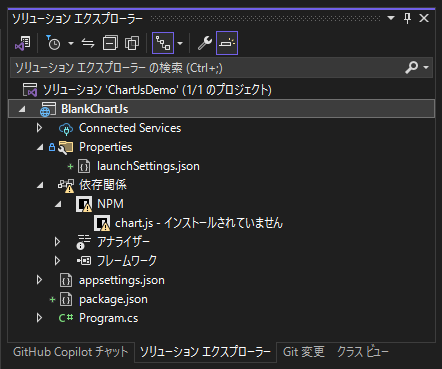Image resolution: width=442 pixels, height=369 pixels.
Task: Open the pending changes filter
Action: tap(53, 43)
